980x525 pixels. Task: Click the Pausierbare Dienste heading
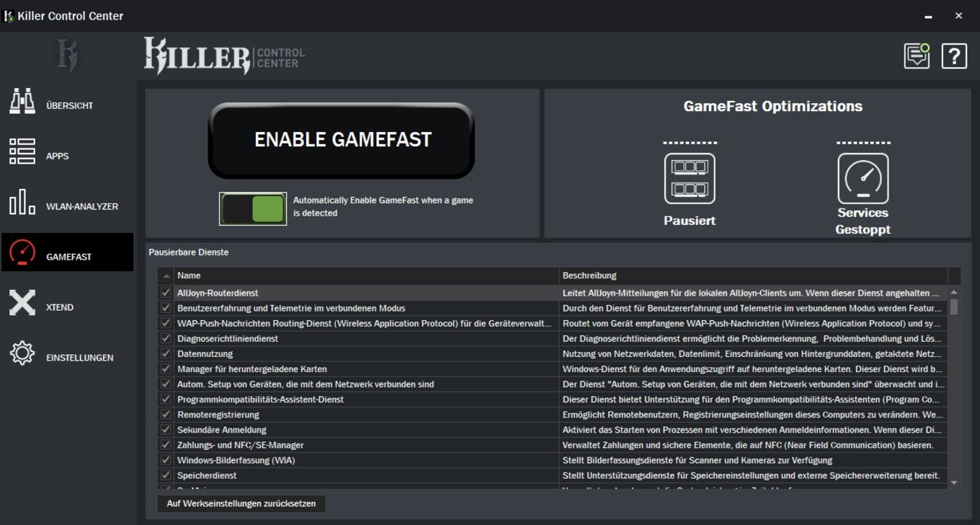pos(189,252)
